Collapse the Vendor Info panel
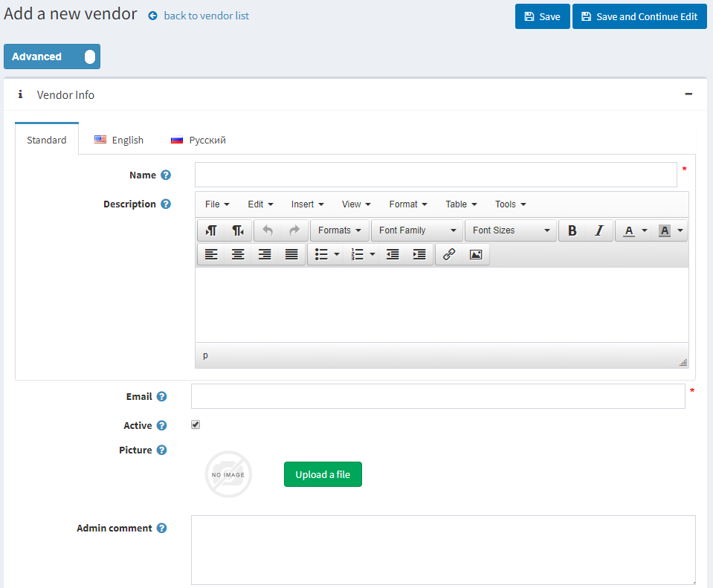Image resolution: width=713 pixels, height=588 pixels. click(688, 94)
